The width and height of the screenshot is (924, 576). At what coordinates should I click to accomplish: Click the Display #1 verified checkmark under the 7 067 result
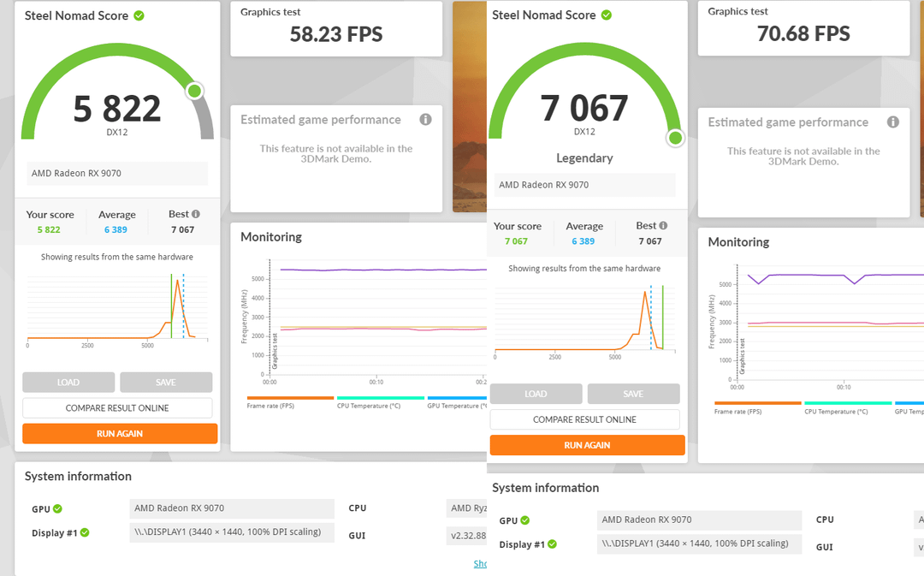pyautogui.click(x=552, y=544)
